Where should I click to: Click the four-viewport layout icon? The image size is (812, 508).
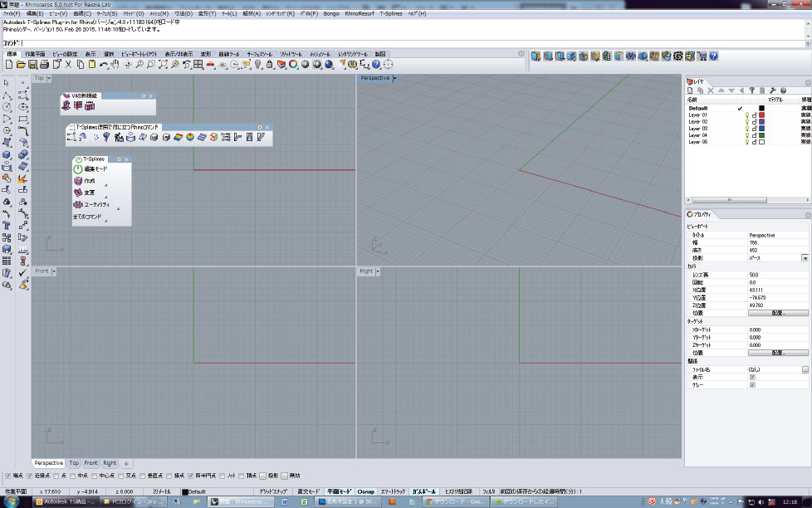[x=198, y=65]
